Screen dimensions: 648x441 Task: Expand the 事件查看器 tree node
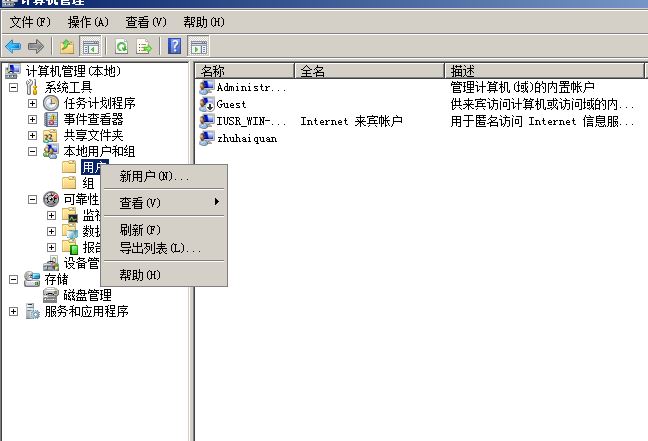point(33,119)
